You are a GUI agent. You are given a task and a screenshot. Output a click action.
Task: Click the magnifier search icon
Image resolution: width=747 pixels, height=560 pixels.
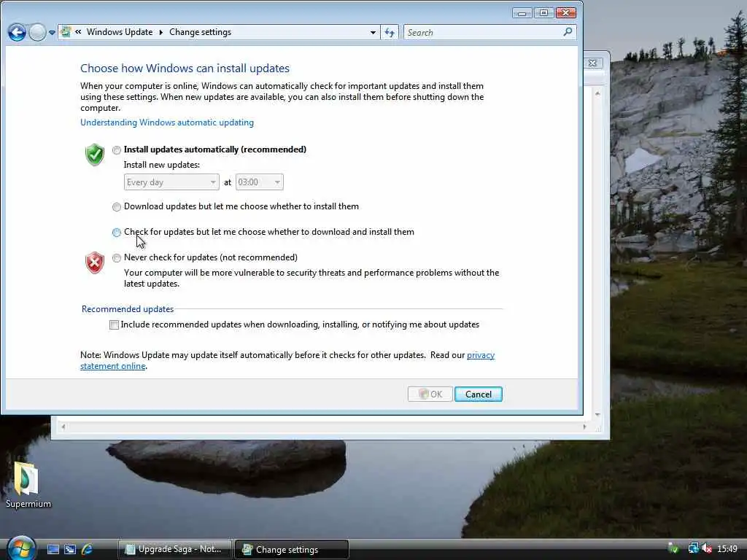(x=568, y=32)
